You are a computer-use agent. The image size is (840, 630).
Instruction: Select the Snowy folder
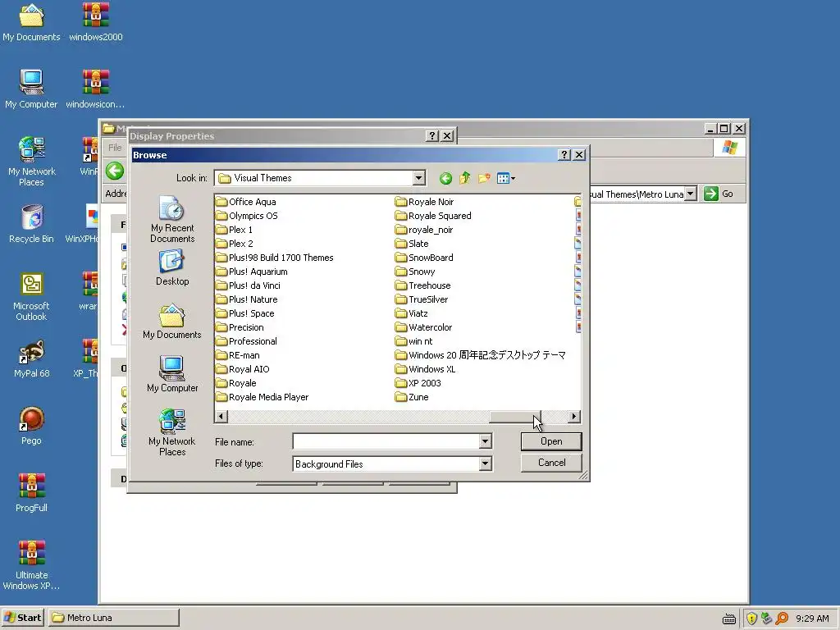pos(415,272)
